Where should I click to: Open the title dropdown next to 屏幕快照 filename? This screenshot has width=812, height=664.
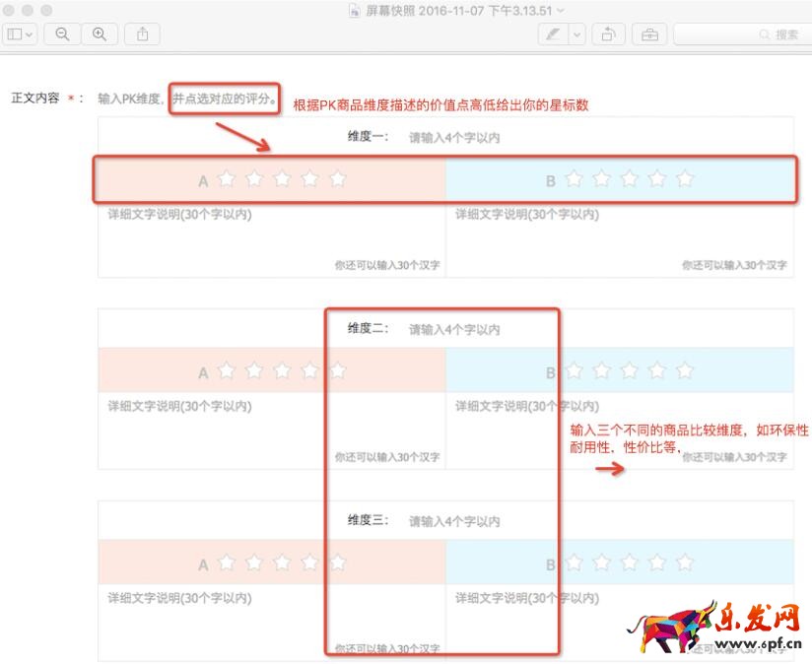(x=561, y=9)
